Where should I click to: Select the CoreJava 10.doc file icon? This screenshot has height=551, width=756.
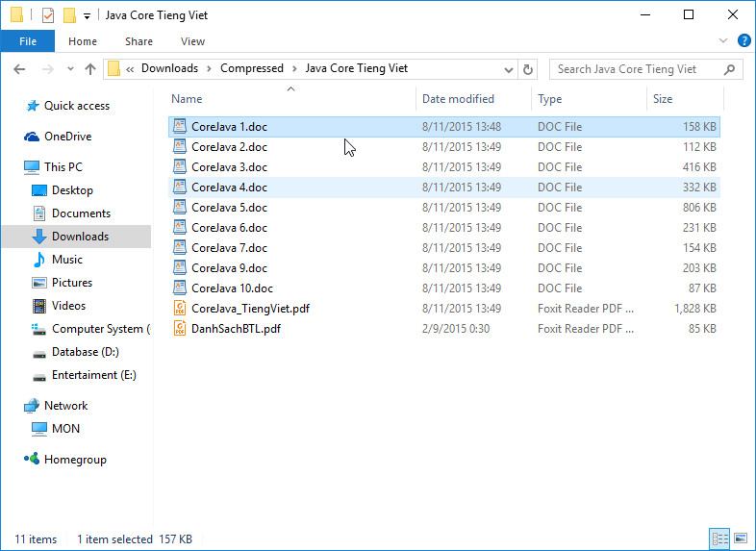coord(180,288)
